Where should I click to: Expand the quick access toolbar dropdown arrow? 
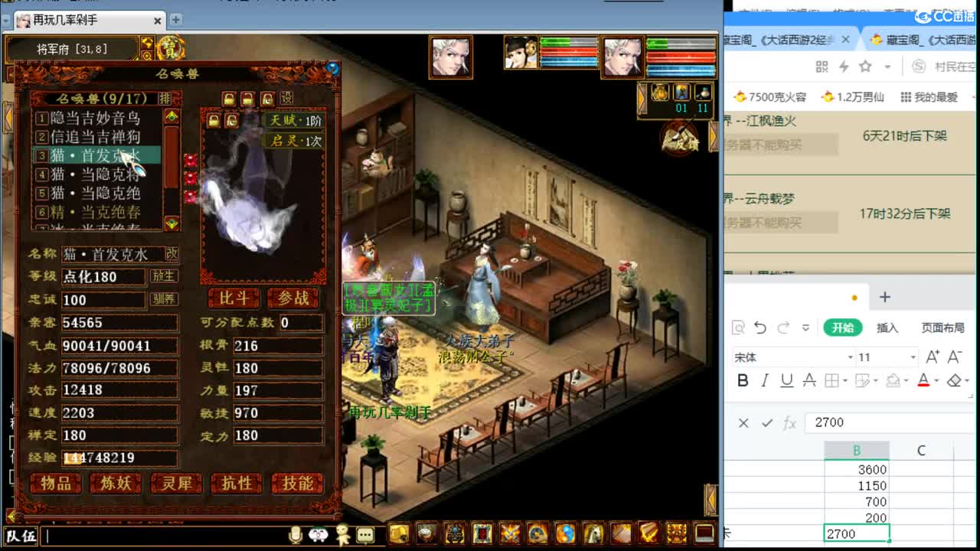805,328
